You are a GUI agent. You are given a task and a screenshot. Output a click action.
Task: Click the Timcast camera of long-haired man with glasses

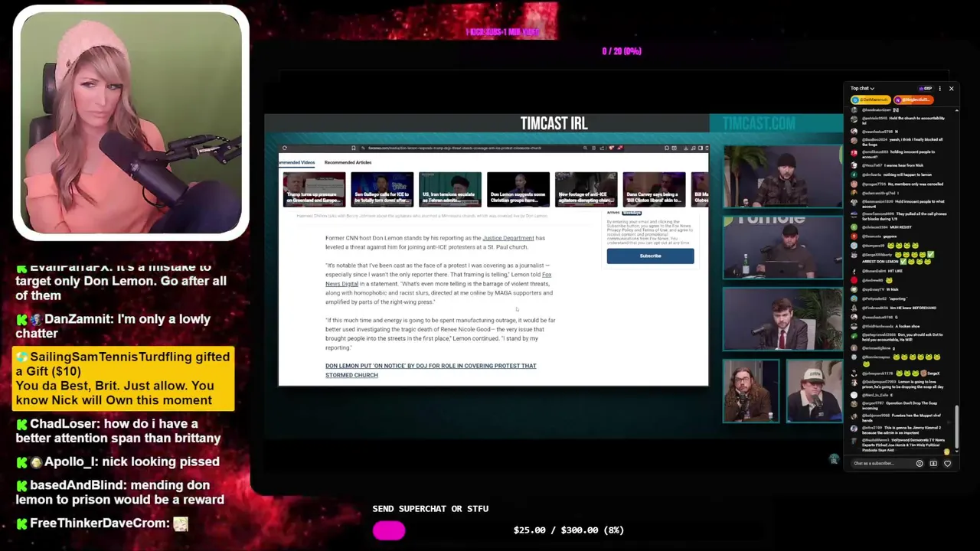(751, 391)
